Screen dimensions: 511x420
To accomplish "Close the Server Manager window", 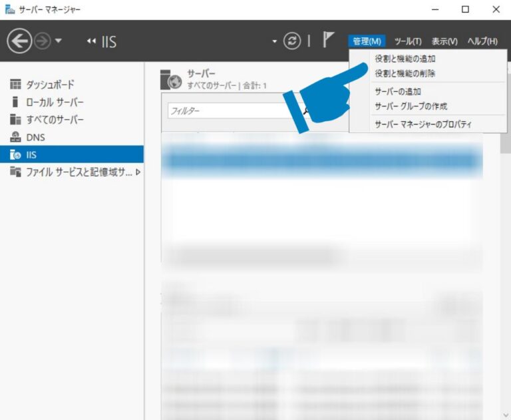I will pyautogui.click(x=496, y=9).
